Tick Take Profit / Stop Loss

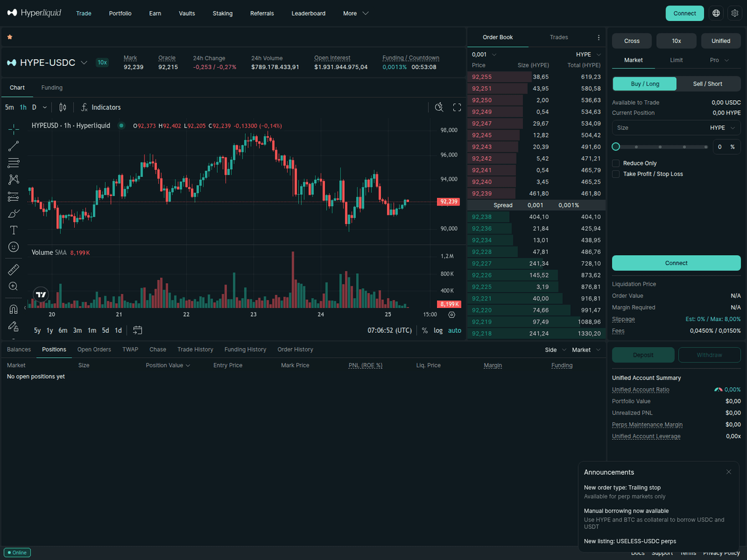[x=616, y=174]
